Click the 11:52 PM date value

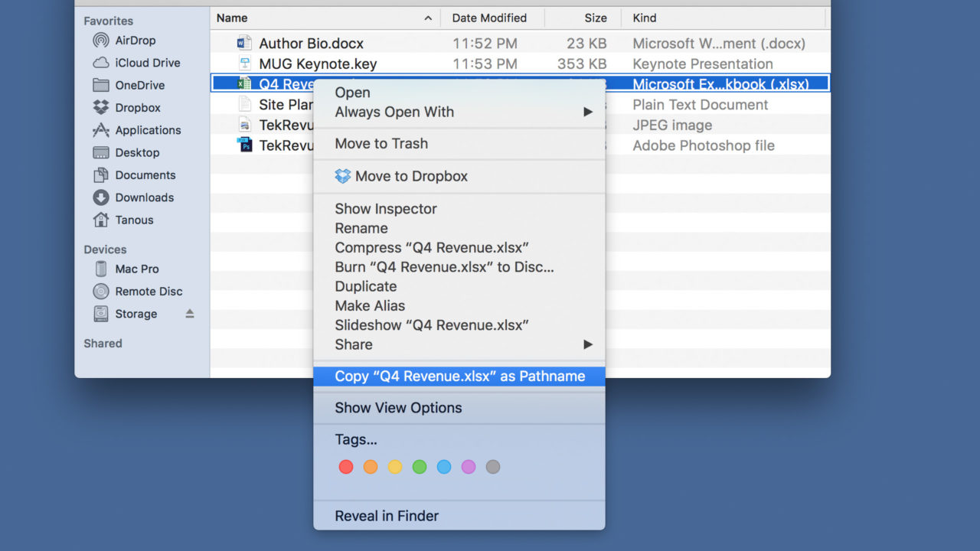485,44
